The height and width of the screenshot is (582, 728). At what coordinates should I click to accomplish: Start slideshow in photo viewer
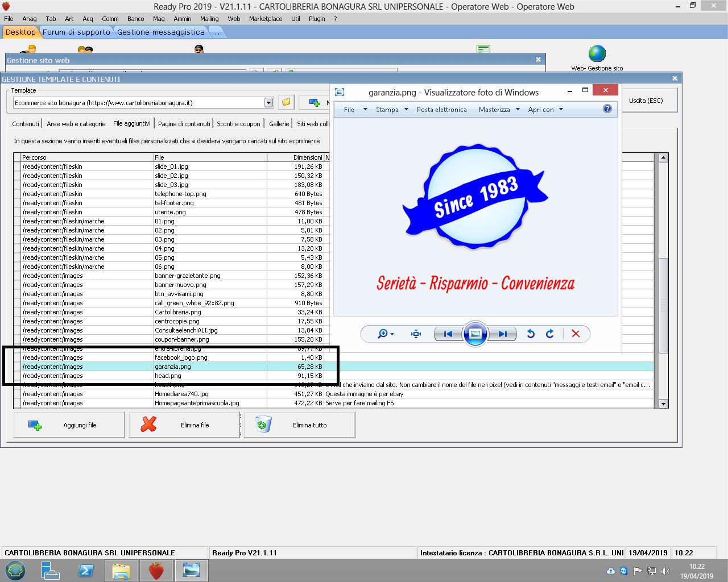(x=475, y=334)
